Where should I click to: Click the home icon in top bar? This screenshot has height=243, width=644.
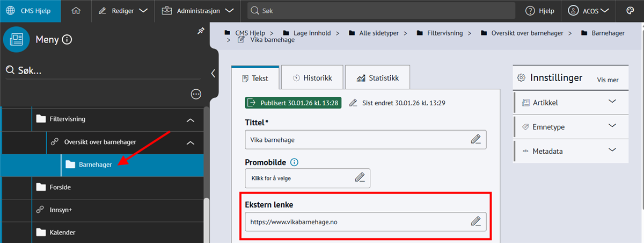click(x=76, y=11)
